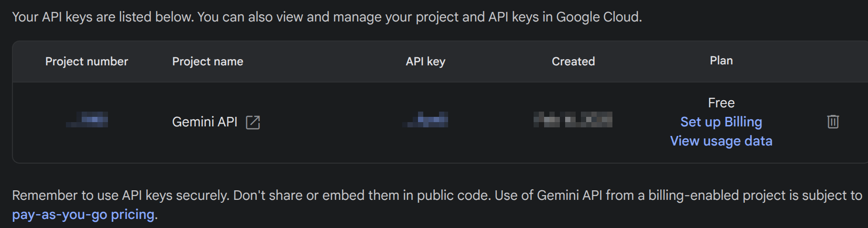Click the Free plan label
The height and width of the screenshot is (228, 868).
[721, 103]
